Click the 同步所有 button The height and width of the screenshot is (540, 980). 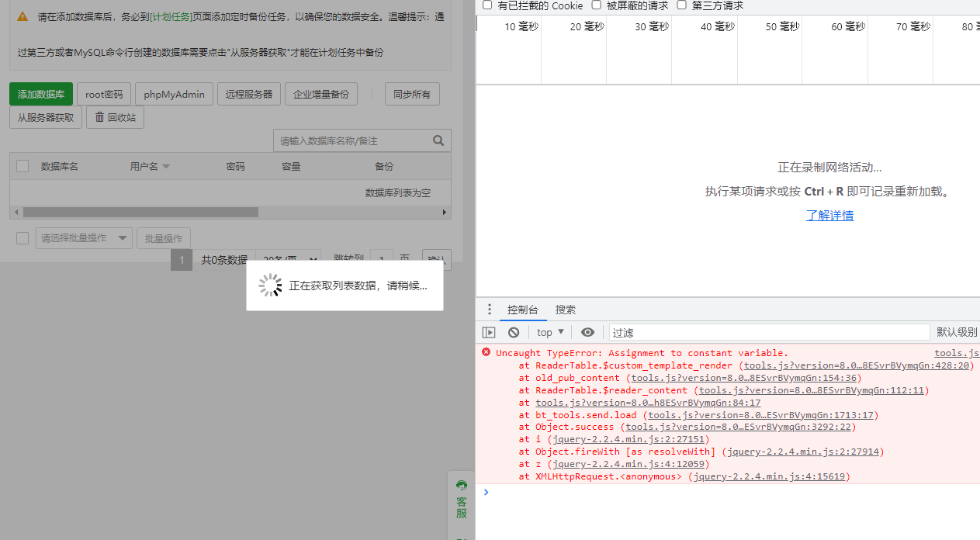pyautogui.click(x=412, y=94)
